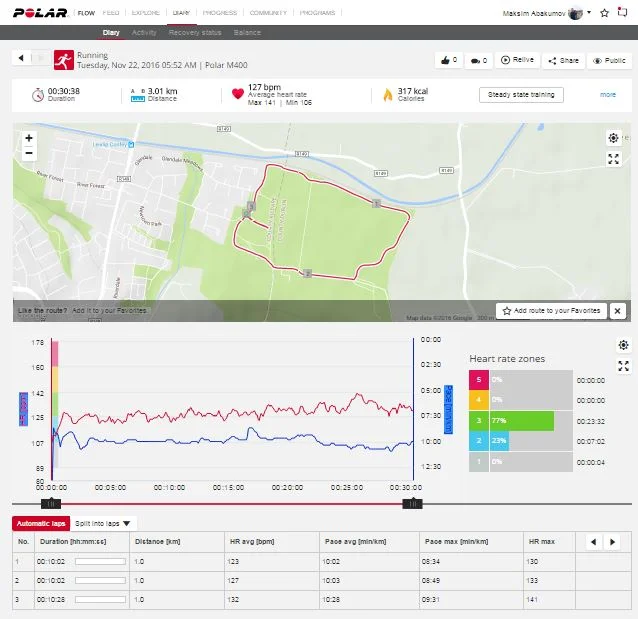Toggle the Public visibility setting

click(x=609, y=60)
